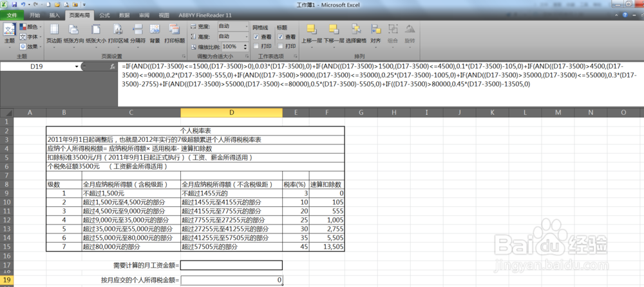Open the Paper Size (纸张大小) menu
The image size is (644, 287).
[96, 34]
